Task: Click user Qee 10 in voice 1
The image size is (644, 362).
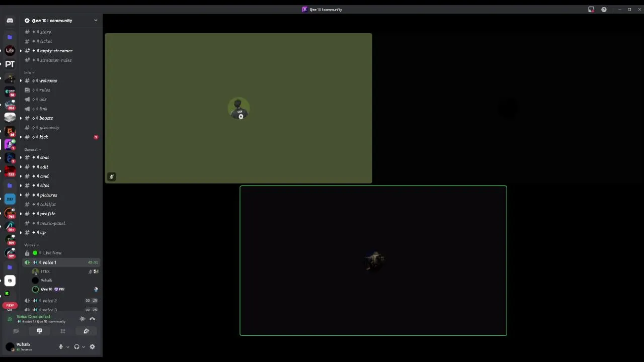Action: coord(65,289)
